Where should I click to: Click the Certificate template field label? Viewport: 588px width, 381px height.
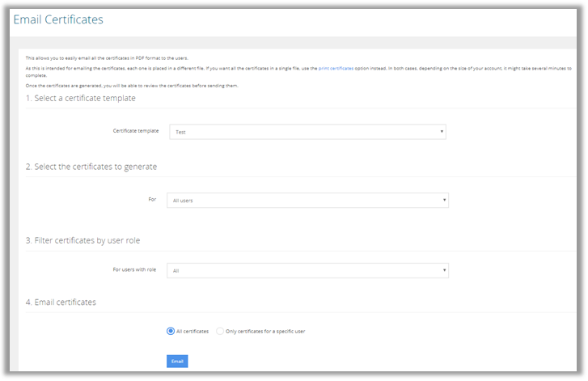click(136, 131)
